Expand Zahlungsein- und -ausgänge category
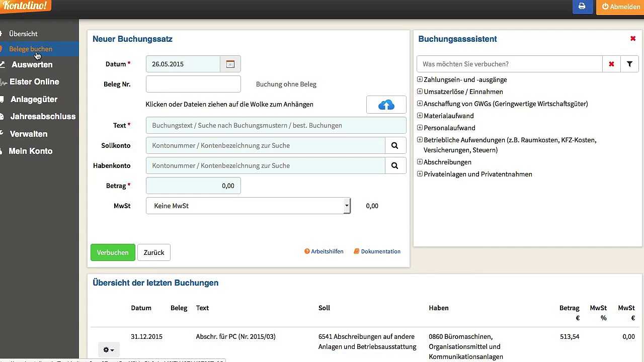Image resolution: width=644 pixels, height=362 pixels. [x=420, y=79]
